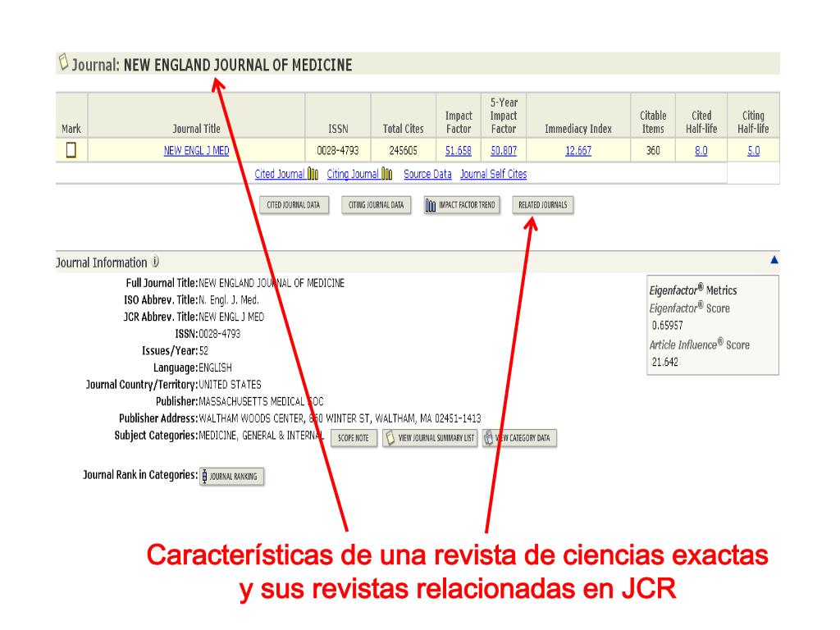The width and height of the screenshot is (840, 630).
Task: Open Cited Half-life value 8.0
Action: click(x=701, y=151)
